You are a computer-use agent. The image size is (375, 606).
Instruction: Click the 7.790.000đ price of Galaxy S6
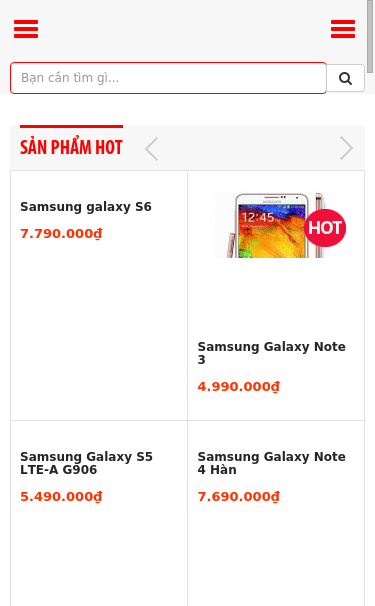coord(61,234)
